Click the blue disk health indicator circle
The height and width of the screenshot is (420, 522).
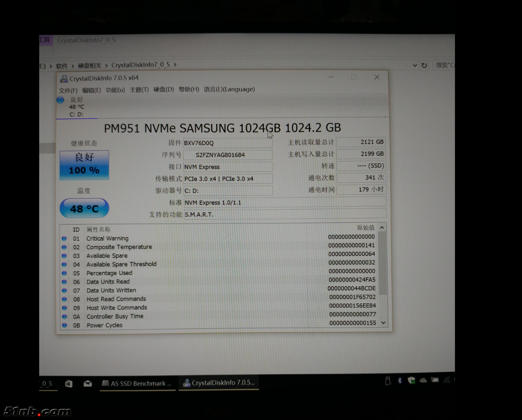coord(60,100)
